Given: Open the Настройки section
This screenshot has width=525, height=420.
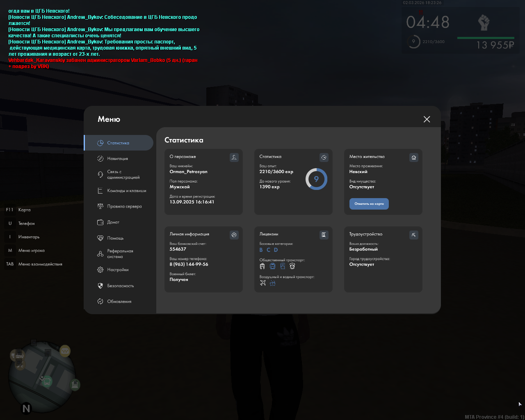Looking at the screenshot, I should 118,270.
